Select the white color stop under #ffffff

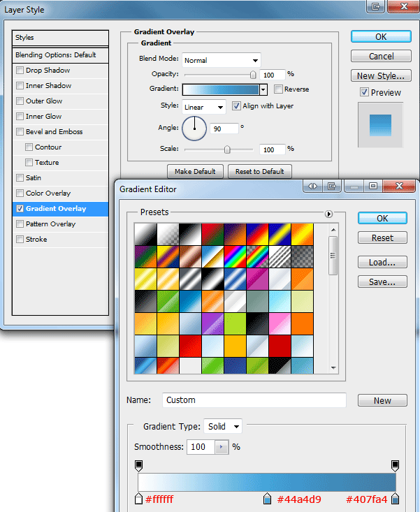[x=138, y=499]
